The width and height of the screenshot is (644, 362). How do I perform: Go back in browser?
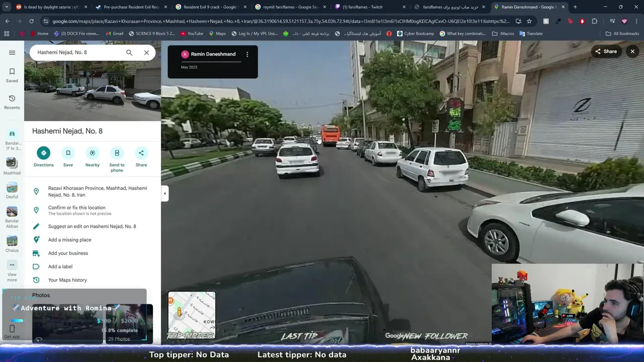click(x=7, y=21)
